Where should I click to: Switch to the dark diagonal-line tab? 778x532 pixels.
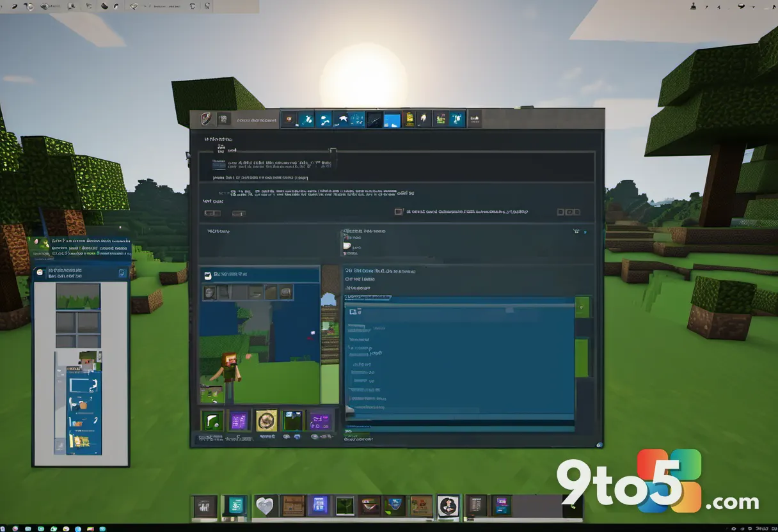pyautogui.click(x=374, y=120)
